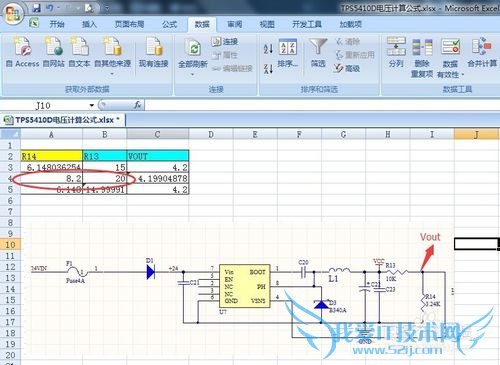Click 合并计算 consolidate
500x365 pixels.
click(x=482, y=52)
